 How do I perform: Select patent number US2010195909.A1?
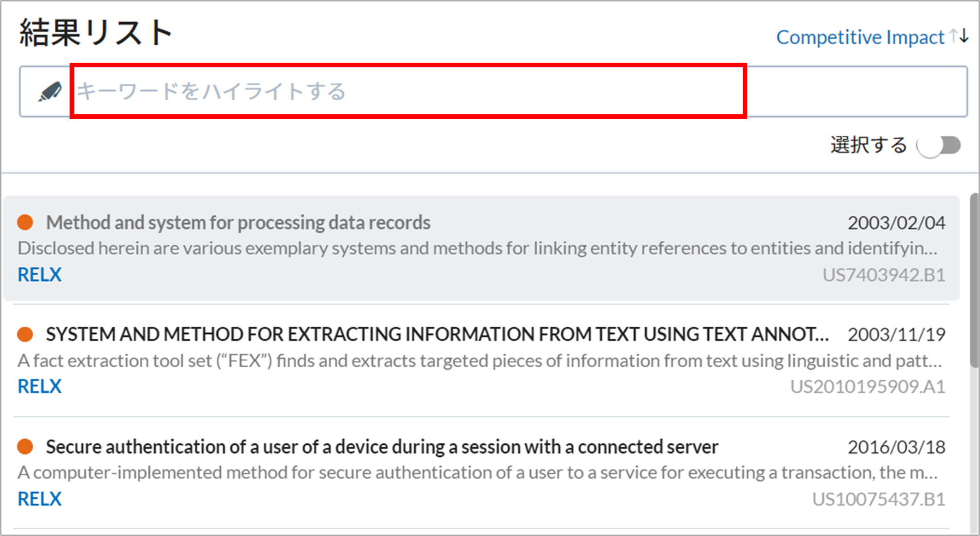point(868,387)
